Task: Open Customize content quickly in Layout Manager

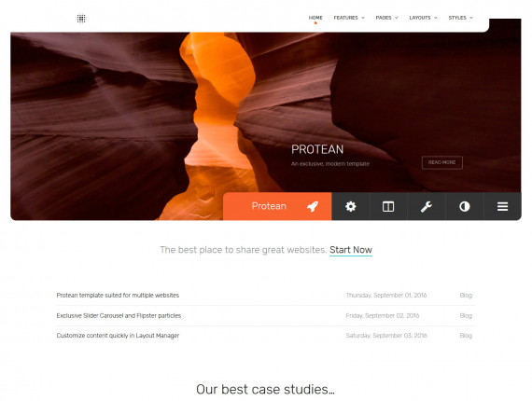Action: point(118,336)
